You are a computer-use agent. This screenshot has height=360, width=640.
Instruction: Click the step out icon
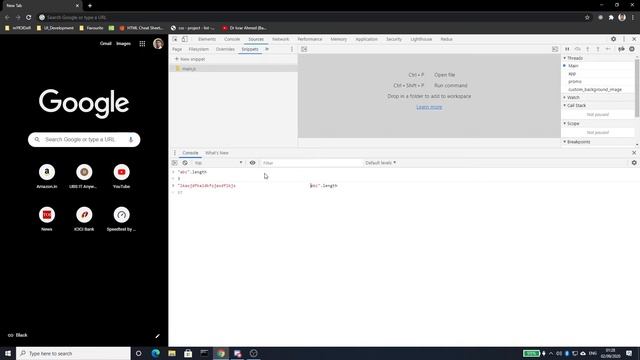point(598,49)
